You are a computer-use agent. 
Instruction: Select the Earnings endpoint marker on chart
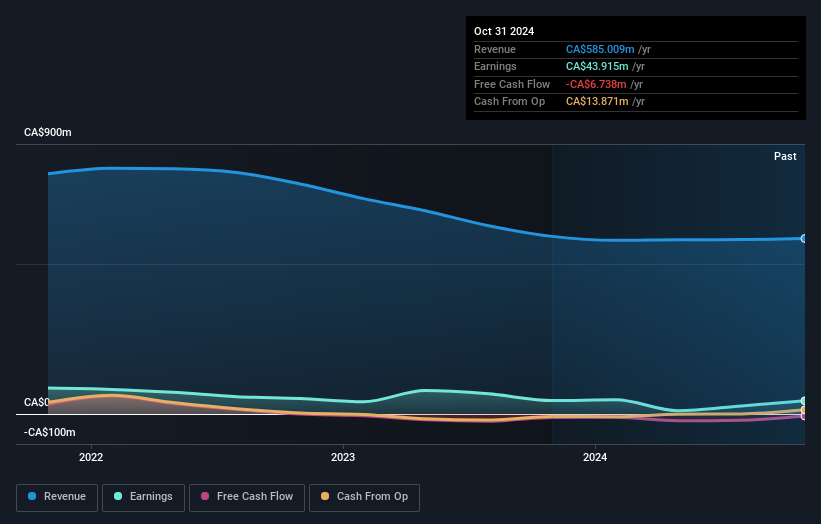coord(804,401)
